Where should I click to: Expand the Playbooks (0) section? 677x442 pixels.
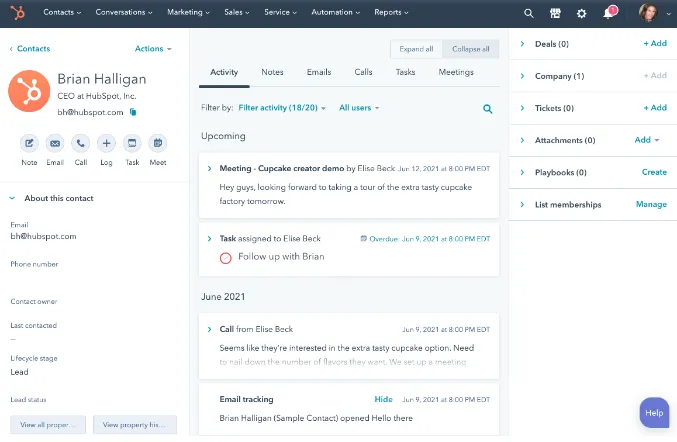522,173
